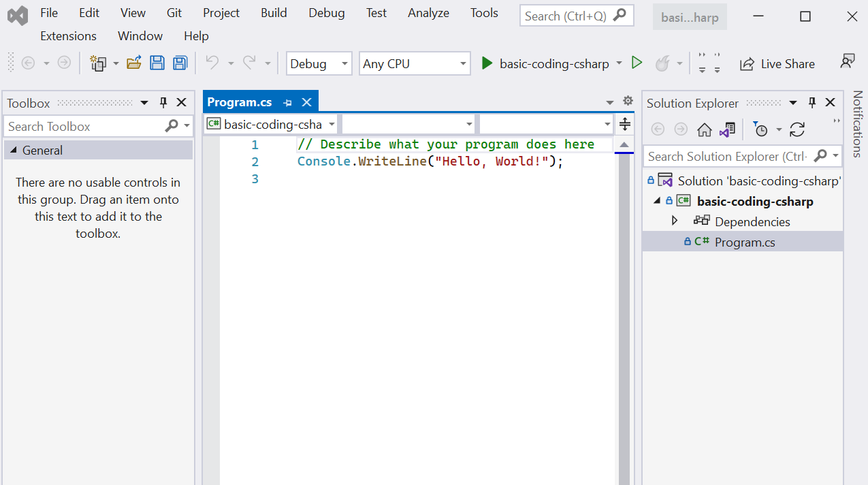Click the Redo arrow icon
This screenshot has height=485, width=868.
tap(249, 63)
